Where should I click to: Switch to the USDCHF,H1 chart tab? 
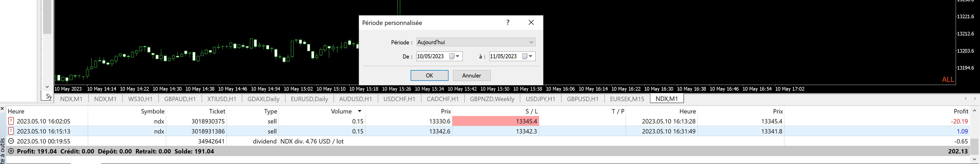[399, 99]
